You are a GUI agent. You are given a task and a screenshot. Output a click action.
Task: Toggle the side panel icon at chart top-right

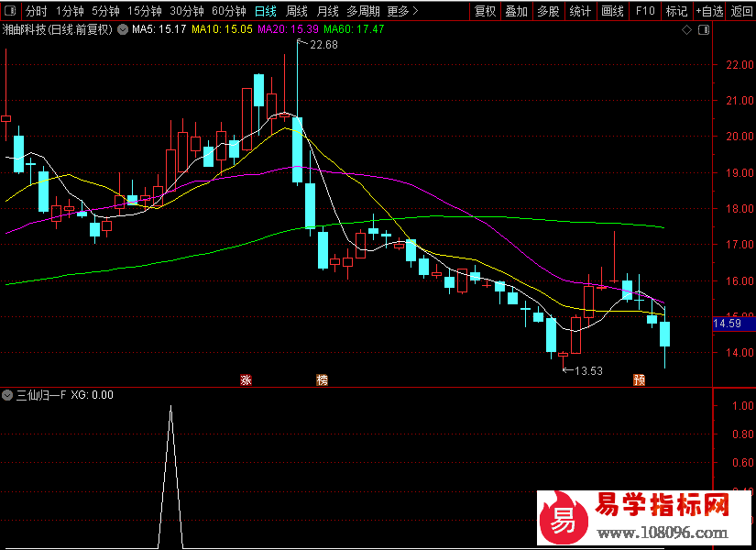704,30
